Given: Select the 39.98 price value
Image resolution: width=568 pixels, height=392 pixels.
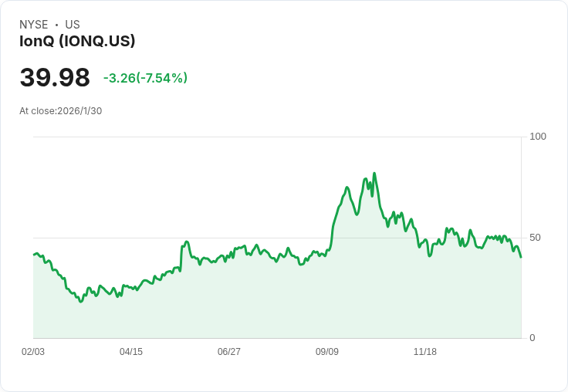Looking at the screenshot, I should (55, 78).
